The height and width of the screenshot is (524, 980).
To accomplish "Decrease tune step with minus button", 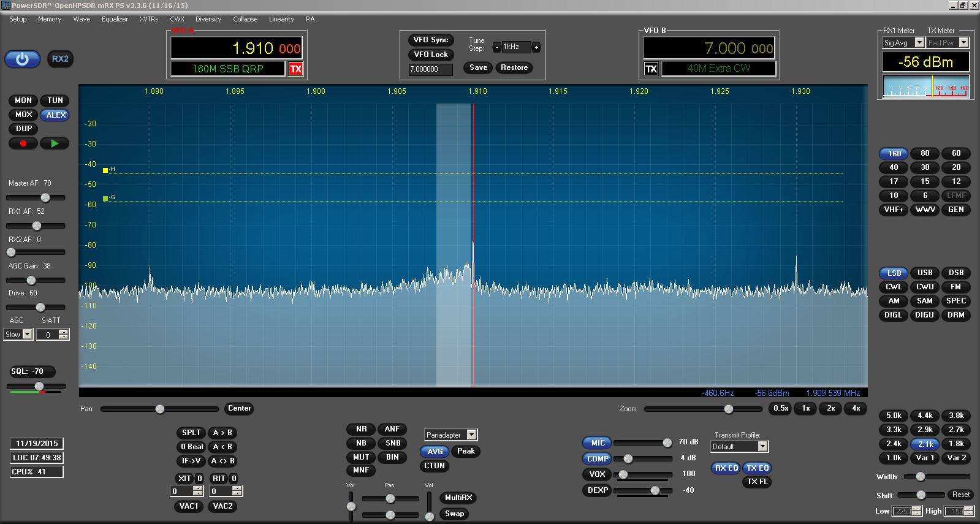I will 496,47.
